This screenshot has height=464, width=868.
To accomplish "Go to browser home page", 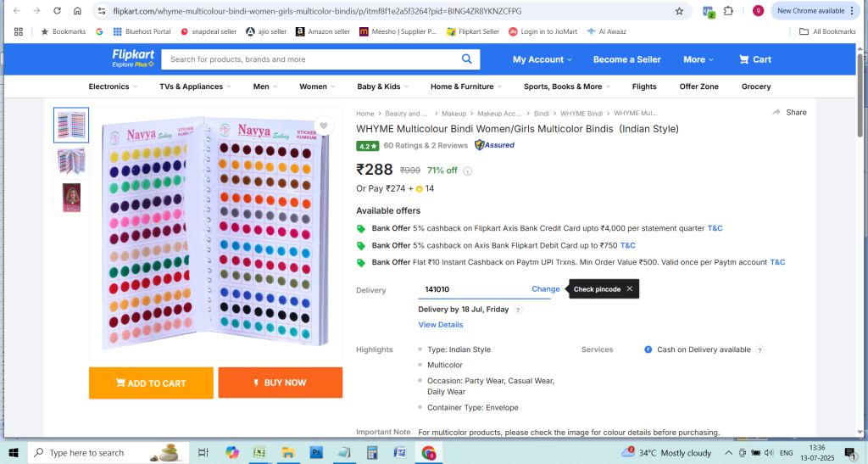I will click(x=77, y=10).
